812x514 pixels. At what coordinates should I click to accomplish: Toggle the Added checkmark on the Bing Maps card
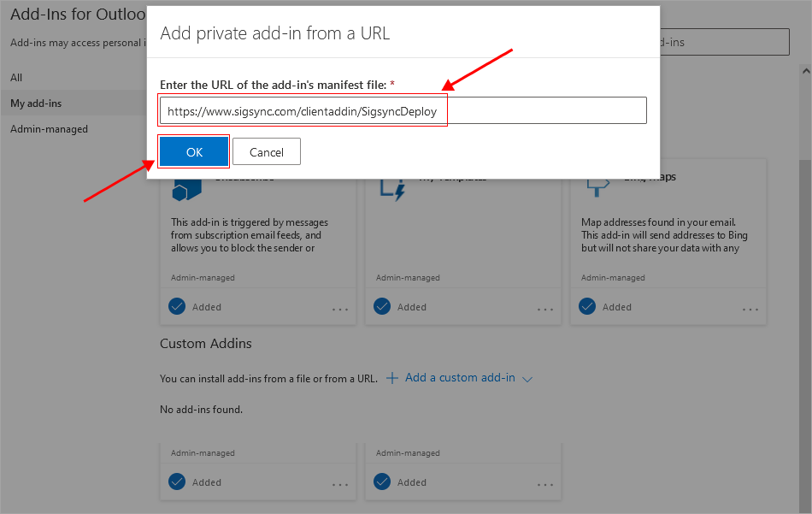pos(587,306)
